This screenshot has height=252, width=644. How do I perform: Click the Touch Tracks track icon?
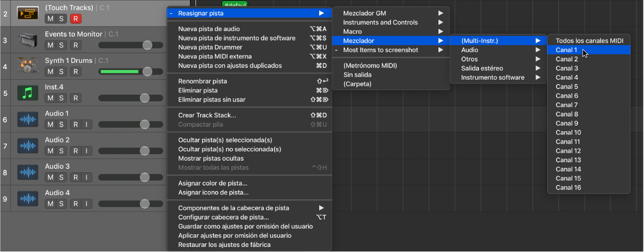tap(28, 13)
